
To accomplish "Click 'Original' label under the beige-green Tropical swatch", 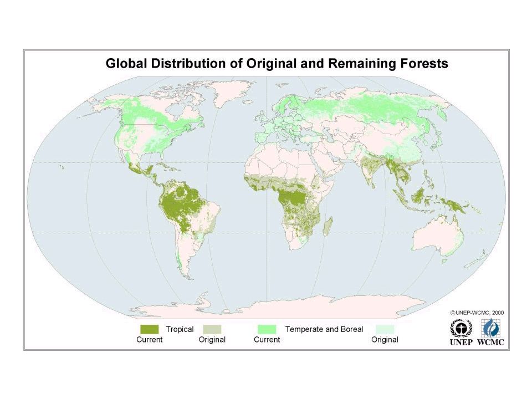I will (x=212, y=340).
